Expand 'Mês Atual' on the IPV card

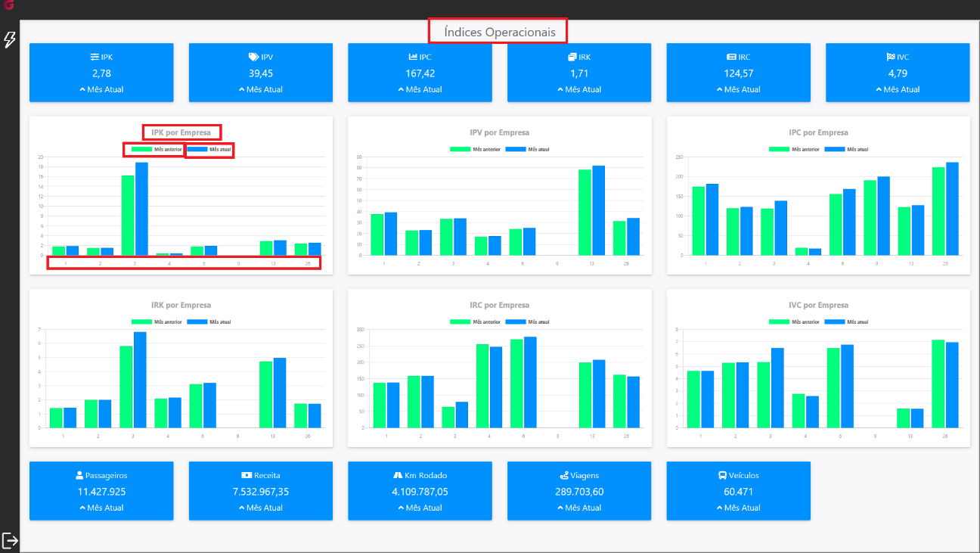tap(261, 89)
